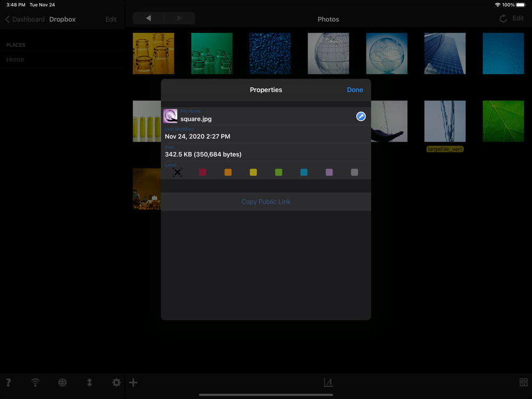Open the settings gear icon
The image size is (532, 399).
(117, 383)
